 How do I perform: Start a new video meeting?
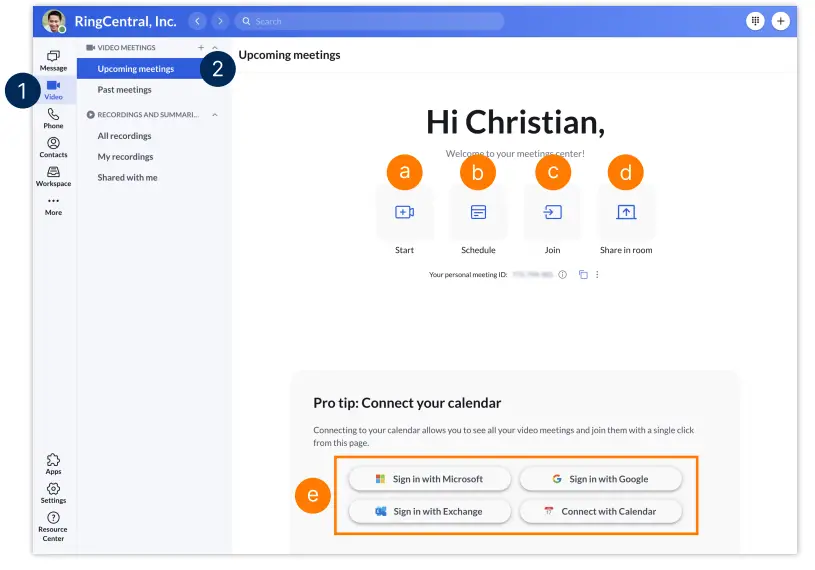[x=404, y=212]
